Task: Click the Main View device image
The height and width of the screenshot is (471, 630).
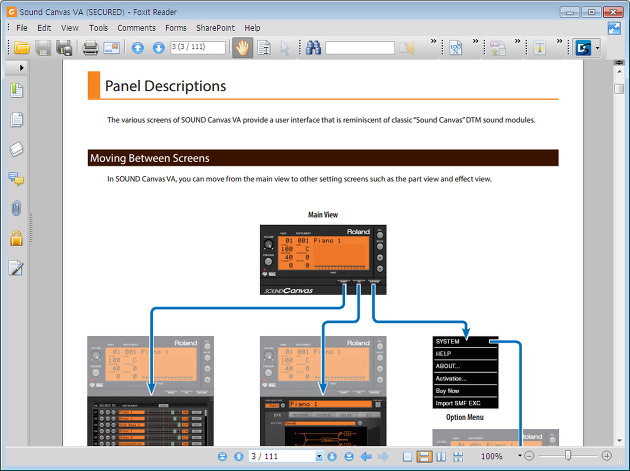Action: coord(323,260)
